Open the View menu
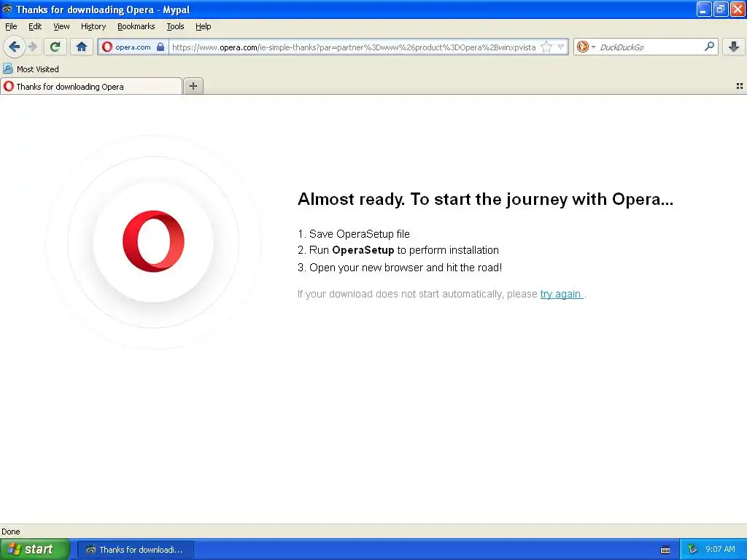 61,26
